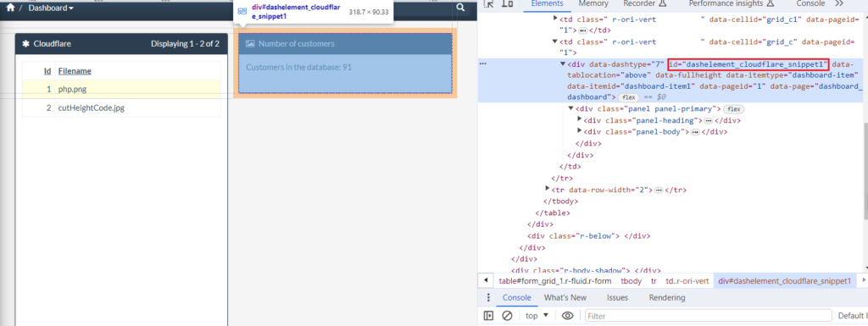Viewport: 868px width, 326px height.
Task: Sort the table by the Id column
Action: click(x=47, y=71)
